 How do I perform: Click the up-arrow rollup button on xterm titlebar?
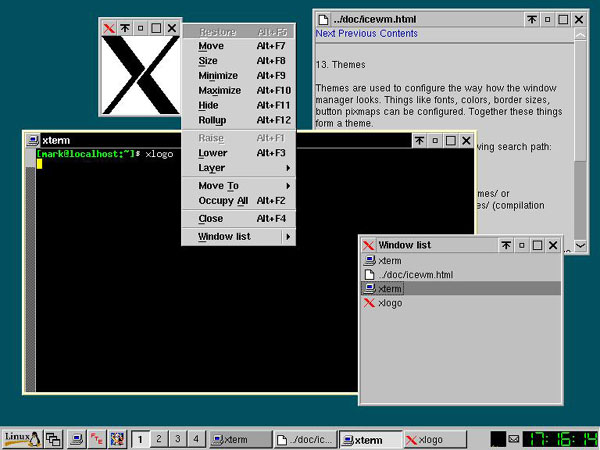click(x=419, y=140)
